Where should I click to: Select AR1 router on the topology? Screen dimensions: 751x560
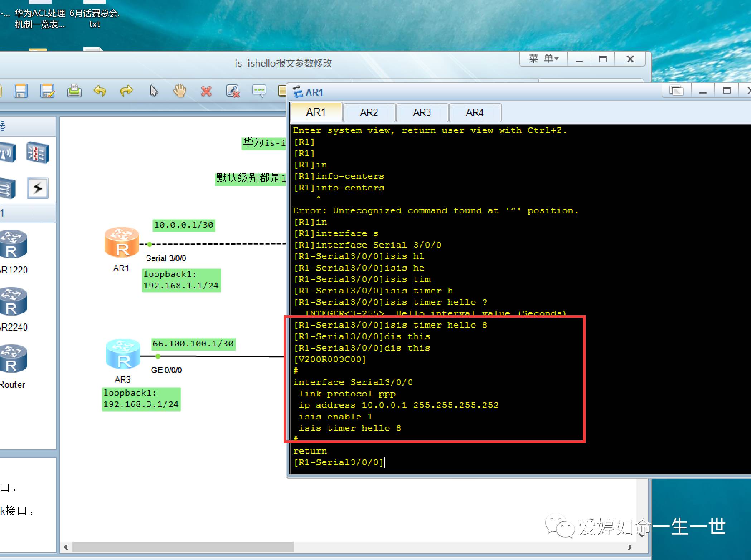coord(121,242)
